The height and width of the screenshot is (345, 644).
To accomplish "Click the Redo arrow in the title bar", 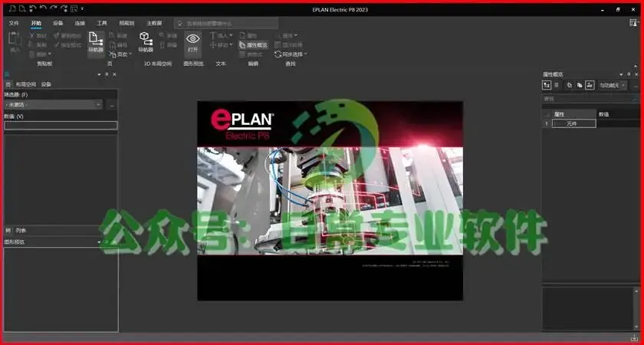I will coord(54,8).
